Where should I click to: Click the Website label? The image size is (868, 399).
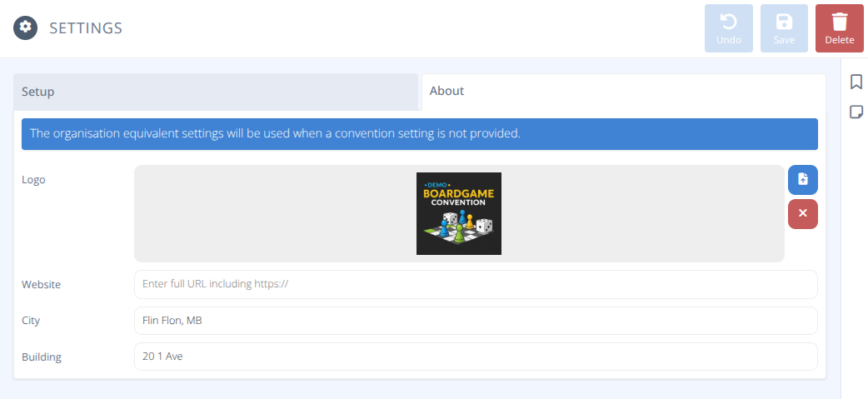(x=41, y=284)
